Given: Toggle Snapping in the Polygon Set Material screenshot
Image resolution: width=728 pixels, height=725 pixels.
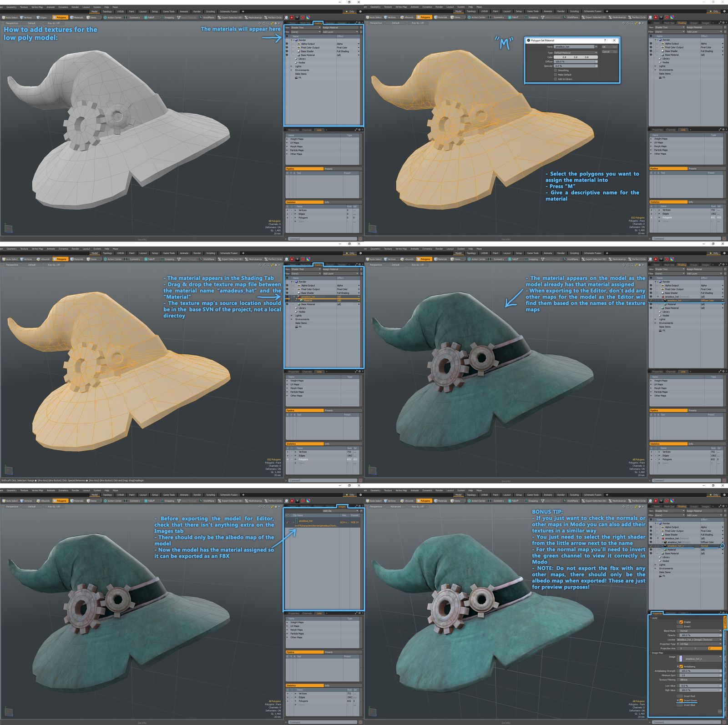Looking at the screenshot, I should coord(531,17).
